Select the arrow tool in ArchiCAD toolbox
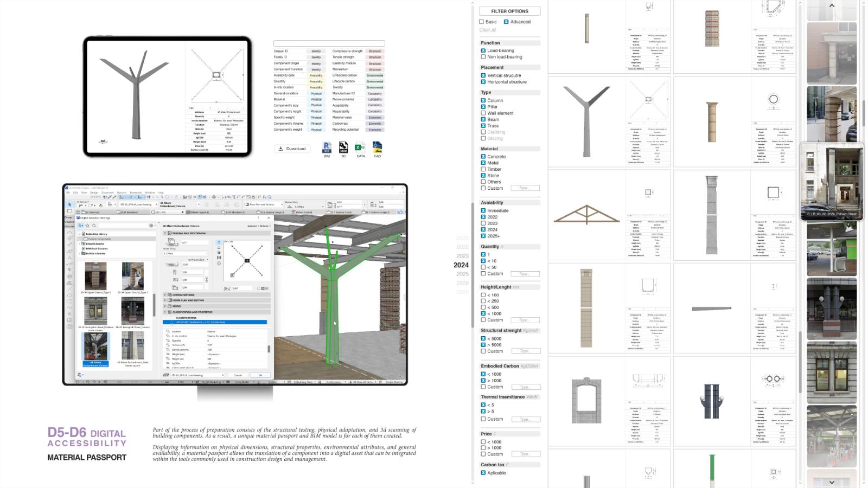Viewport: 868px width, 488px height. click(x=69, y=204)
